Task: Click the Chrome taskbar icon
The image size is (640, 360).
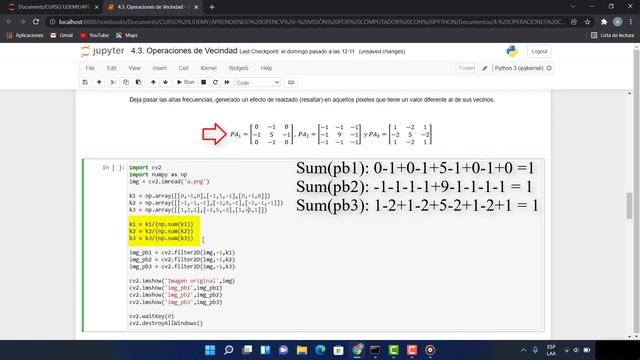Action: click(x=357, y=350)
